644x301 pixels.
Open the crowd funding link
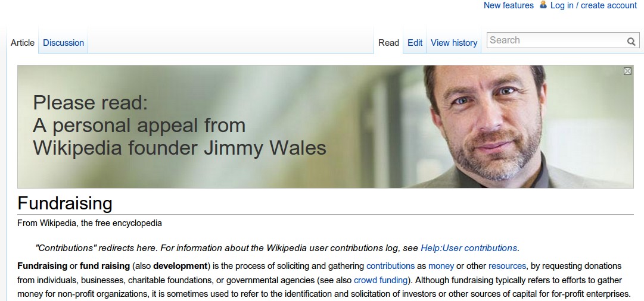[x=380, y=281]
